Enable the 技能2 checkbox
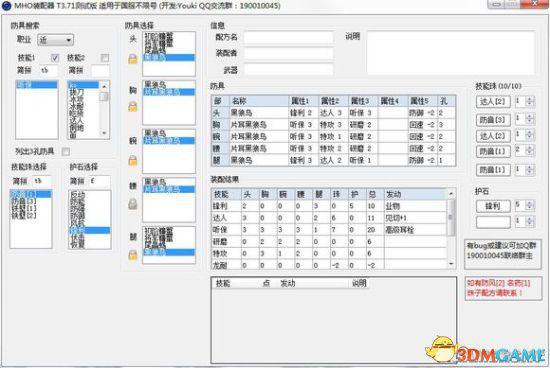This screenshot has height=368, width=550. 105,58
